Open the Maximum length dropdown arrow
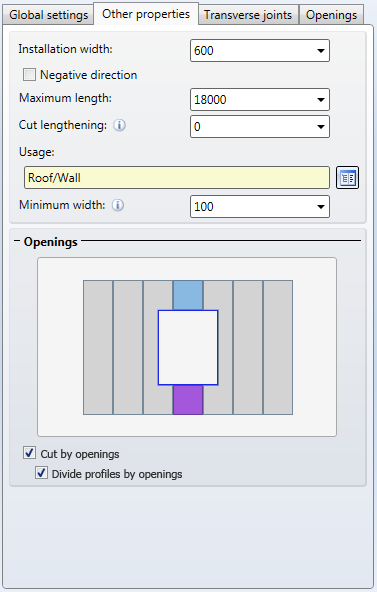Image resolution: width=377 pixels, height=592 pixels. (321, 100)
